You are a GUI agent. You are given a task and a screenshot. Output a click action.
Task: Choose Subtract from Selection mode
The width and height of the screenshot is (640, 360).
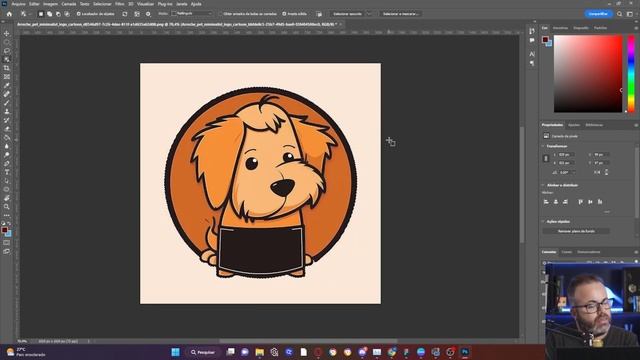[x=58, y=14]
